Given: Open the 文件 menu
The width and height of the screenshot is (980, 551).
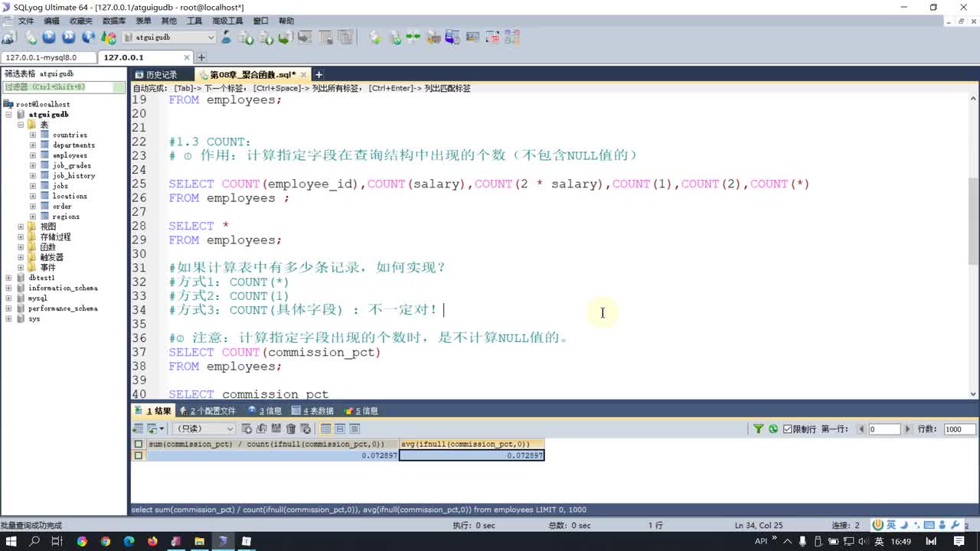Looking at the screenshot, I should tap(26, 21).
